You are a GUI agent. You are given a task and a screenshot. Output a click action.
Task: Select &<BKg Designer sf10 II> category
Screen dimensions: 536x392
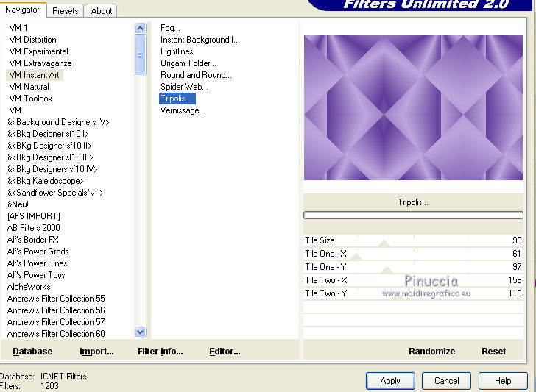click(49, 146)
